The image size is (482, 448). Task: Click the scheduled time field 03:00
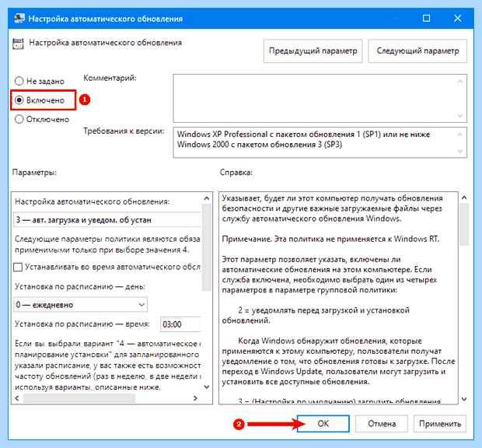pyautogui.click(x=180, y=324)
